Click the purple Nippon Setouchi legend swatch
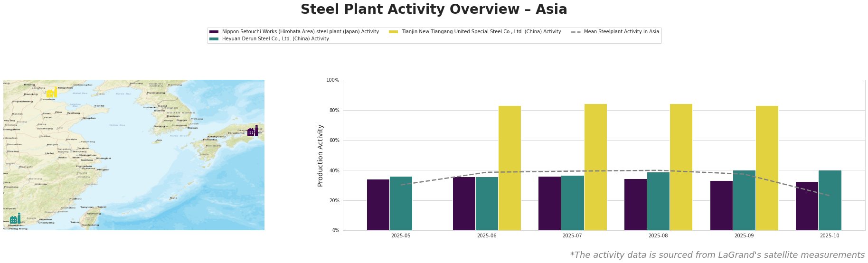 (x=214, y=32)
